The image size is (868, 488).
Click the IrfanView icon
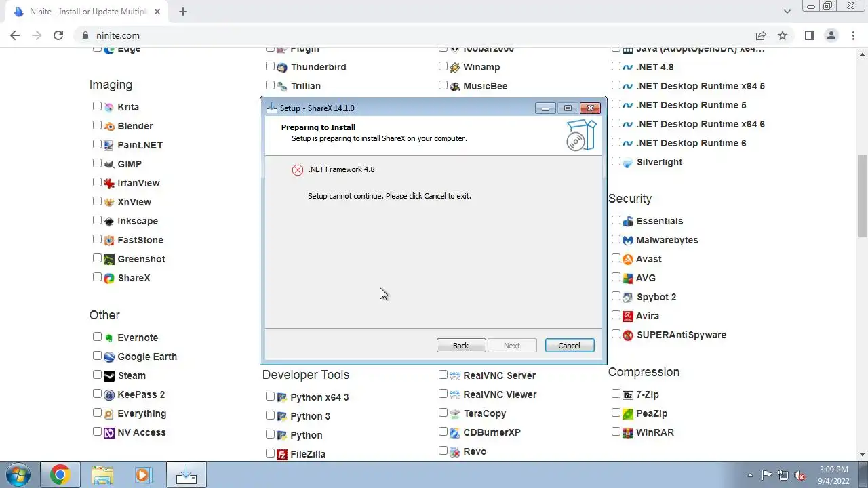coord(109,183)
